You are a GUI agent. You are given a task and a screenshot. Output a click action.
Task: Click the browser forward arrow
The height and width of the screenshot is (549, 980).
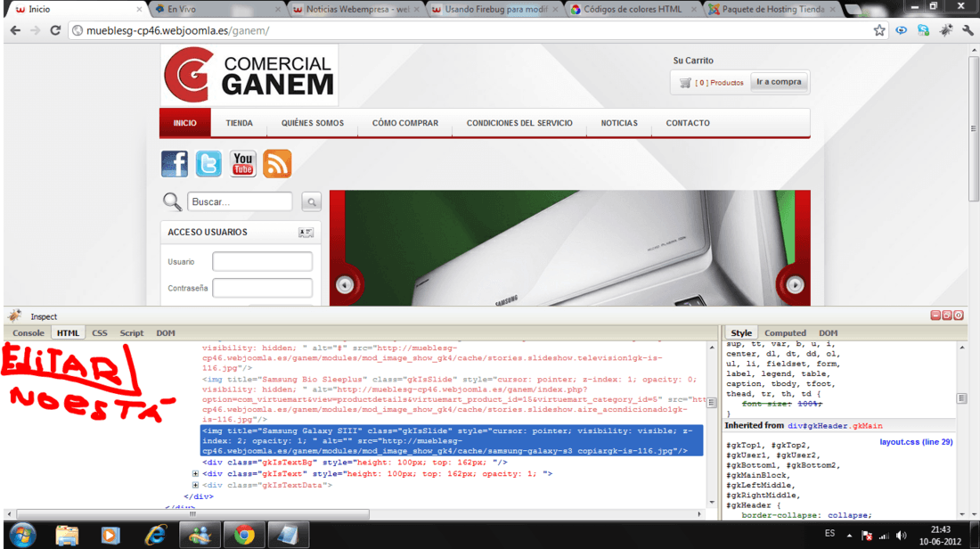coord(36,30)
